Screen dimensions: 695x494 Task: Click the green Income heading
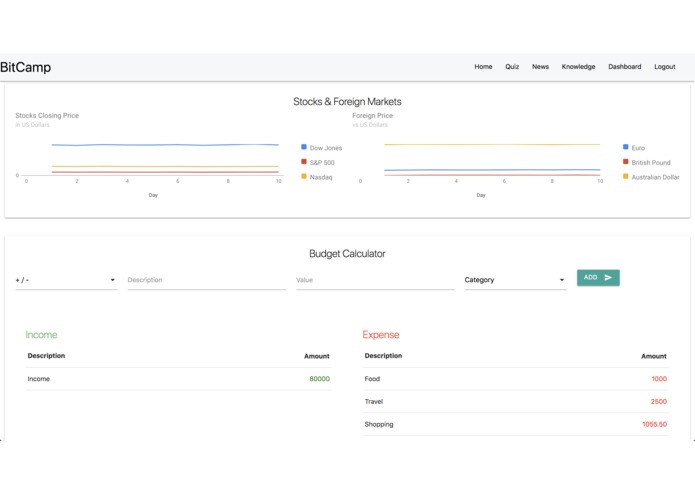tap(41, 335)
